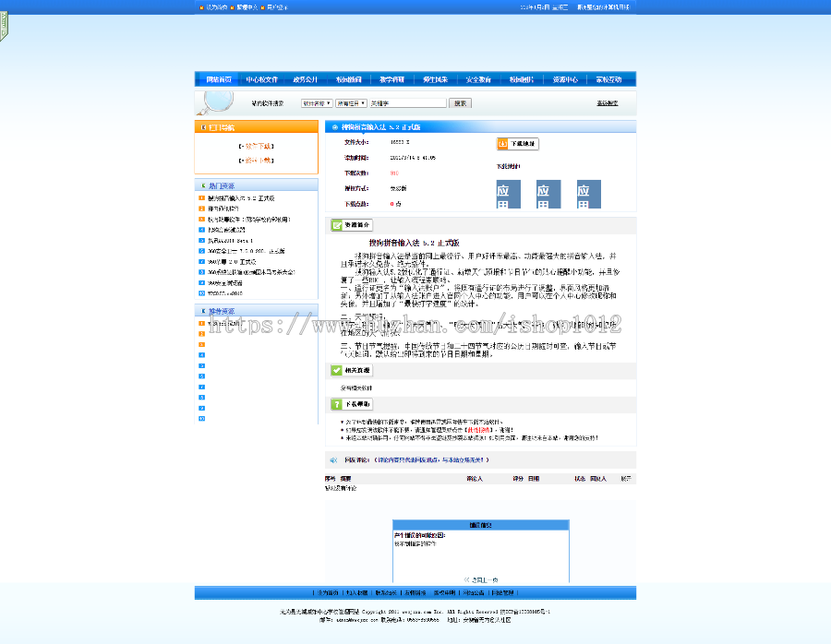Image resolution: width=831 pixels, height=644 pixels.
Task: Click 友情链接 in the footer bar
Action: (415, 592)
